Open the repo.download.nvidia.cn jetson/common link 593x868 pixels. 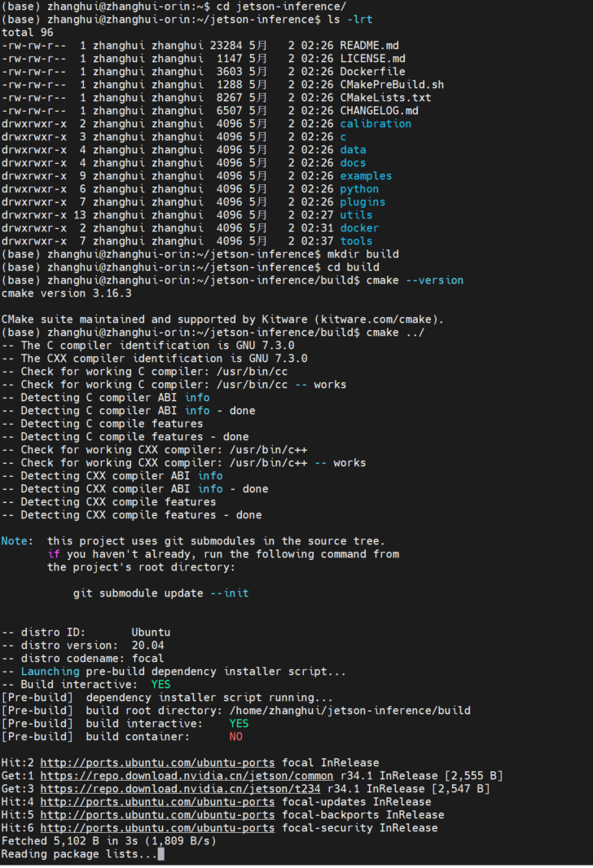187,776
